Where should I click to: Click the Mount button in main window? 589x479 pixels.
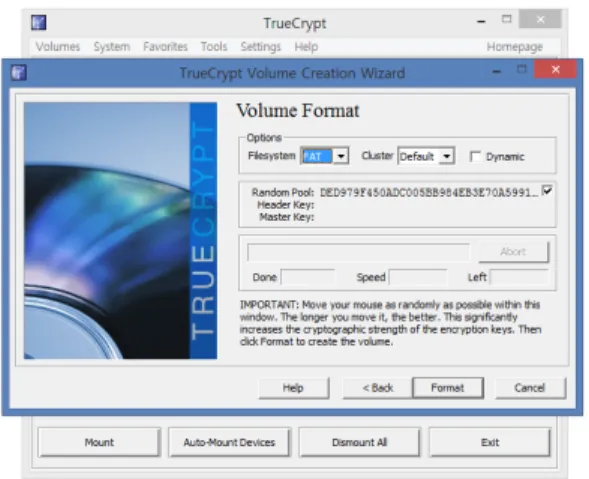tap(99, 442)
